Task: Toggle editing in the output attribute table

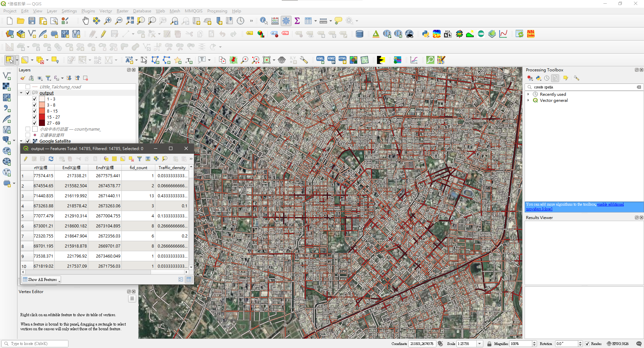Action: click(x=25, y=159)
